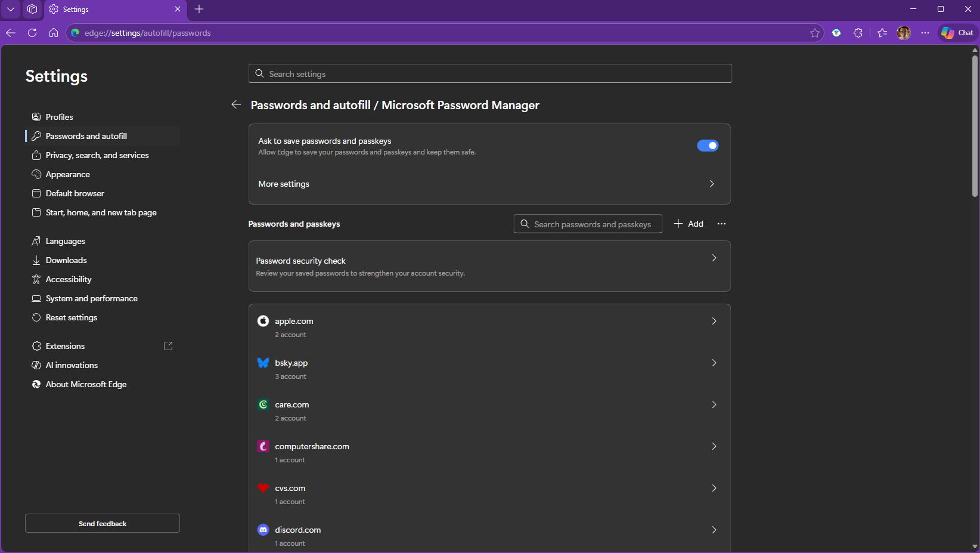980x553 pixels.
Task: Close the Settings tab
Action: 178,9
